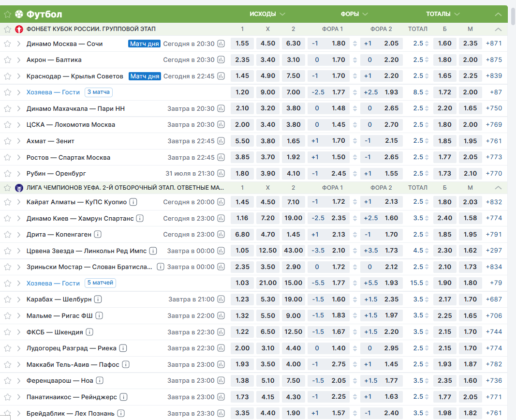This screenshot has width=516, height=420.
Task: Open statistics icon for Краснодар — Крылья Советов
Action: 221,76
